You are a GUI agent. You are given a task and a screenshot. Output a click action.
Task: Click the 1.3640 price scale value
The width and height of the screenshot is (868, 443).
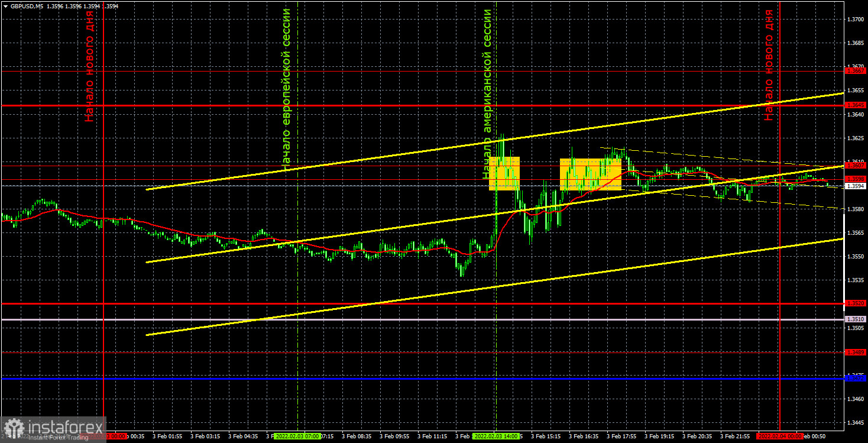(856, 114)
